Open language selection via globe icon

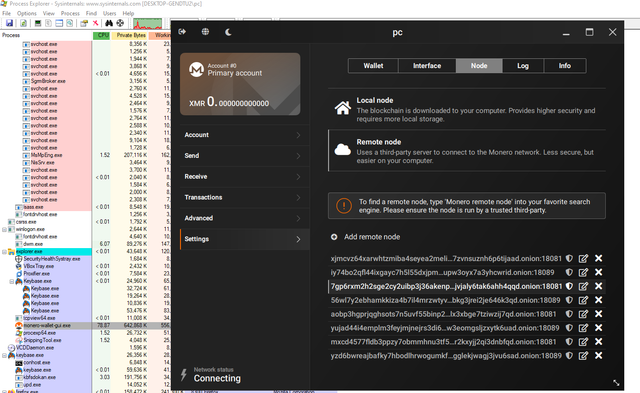(x=205, y=32)
